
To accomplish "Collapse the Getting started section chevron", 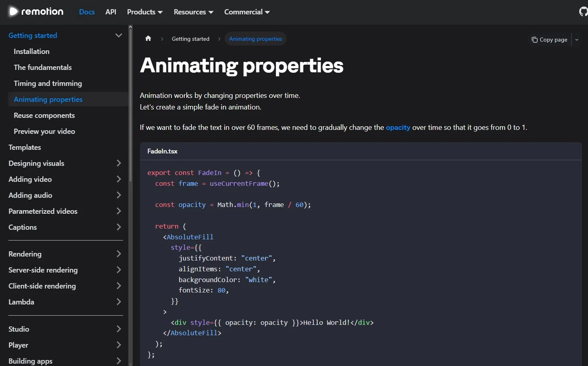I will [x=119, y=35].
